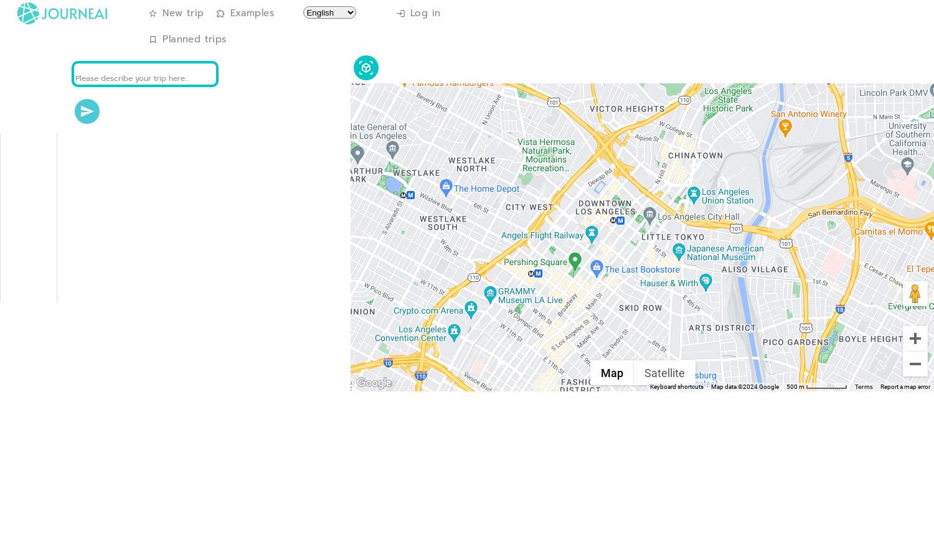Zoom out on the map
The width and height of the screenshot is (934, 560).
coord(915,364)
